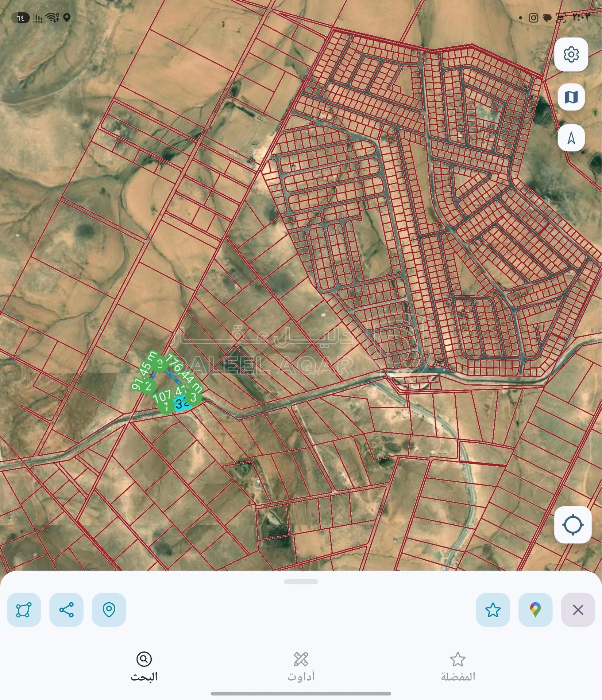Go to the المفضلة favorites tab

coord(458,667)
